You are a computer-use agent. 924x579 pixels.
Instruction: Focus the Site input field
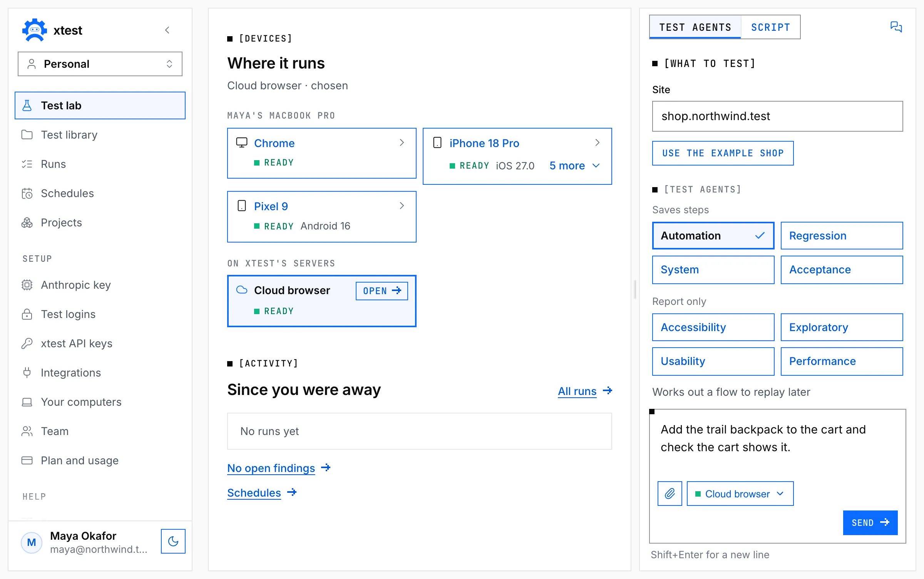778,116
